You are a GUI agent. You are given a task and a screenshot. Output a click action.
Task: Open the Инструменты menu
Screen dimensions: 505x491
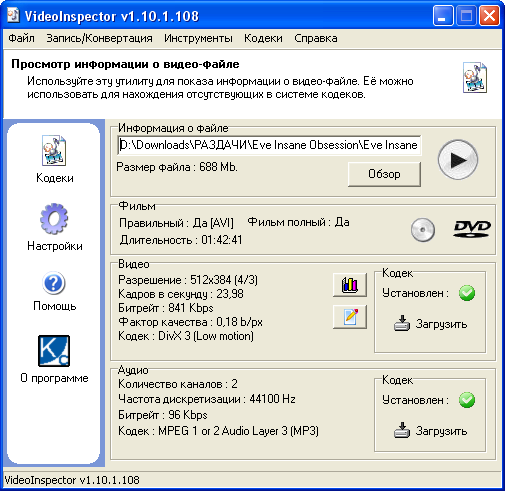coord(198,38)
